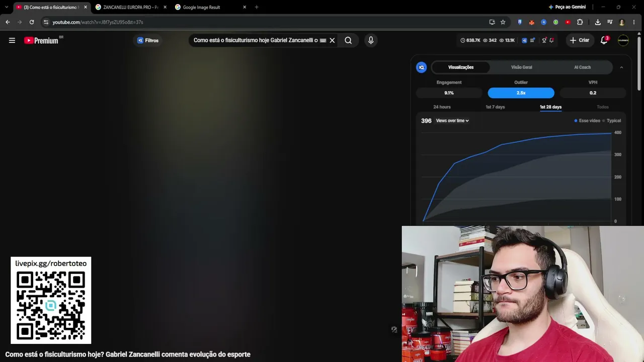Open the Extensions puzzle menu
644x362 pixels.
(580, 22)
